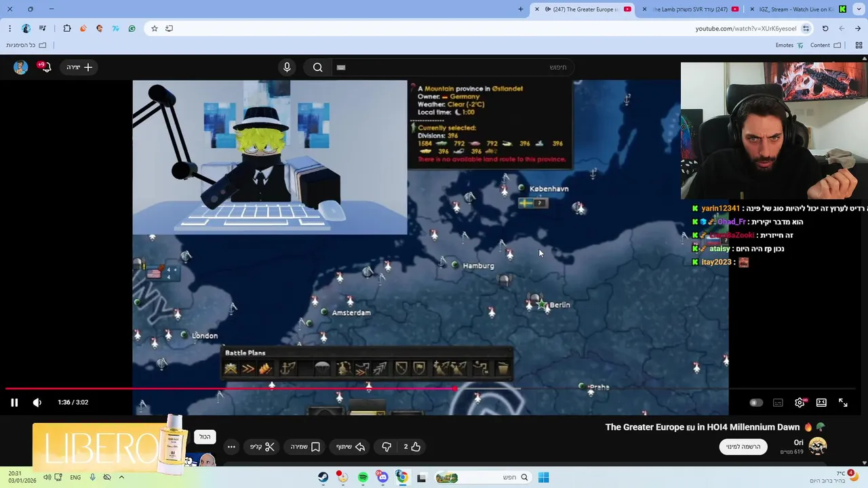Switch to the Lamb SVR tab
The width and height of the screenshot is (868, 488).
(690, 9)
